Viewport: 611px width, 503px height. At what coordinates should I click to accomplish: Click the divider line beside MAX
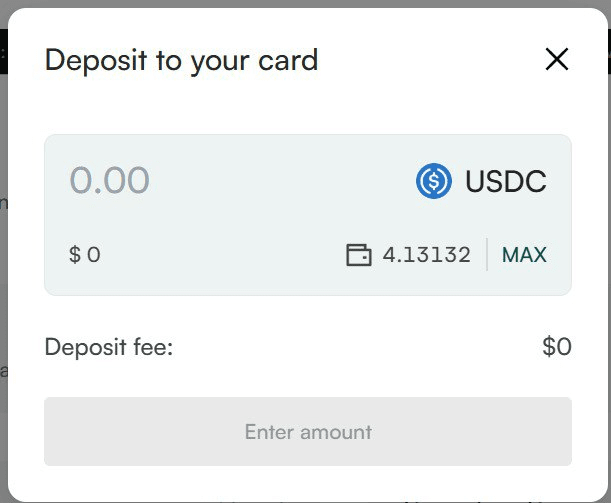pyautogui.click(x=487, y=254)
